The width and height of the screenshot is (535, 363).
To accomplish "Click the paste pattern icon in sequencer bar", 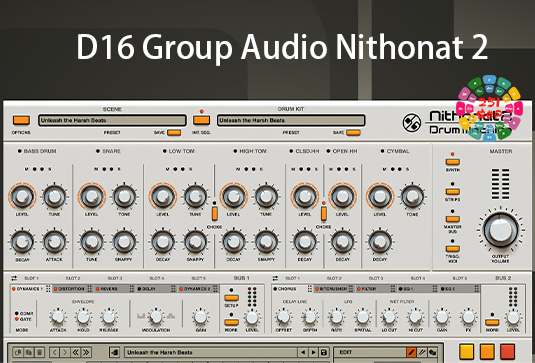I will 29,352.
